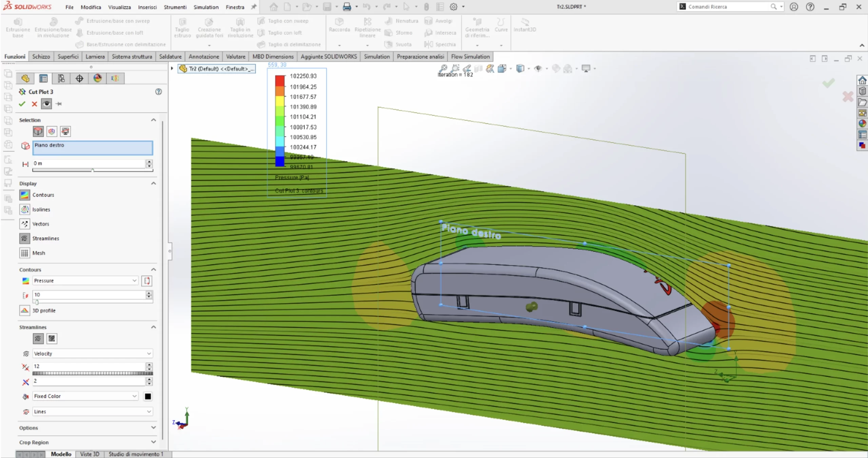Click the 3D profile button
Image resolution: width=868 pixels, height=458 pixels.
[x=25, y=310]
